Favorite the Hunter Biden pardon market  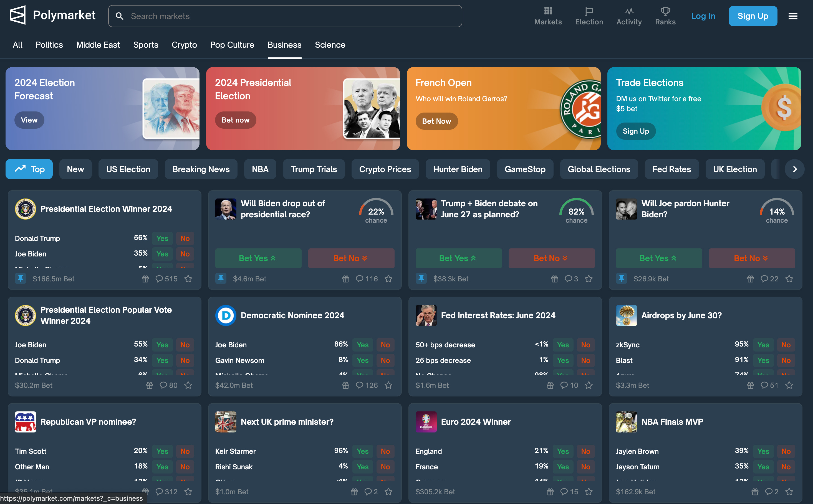tap(789, 279)
